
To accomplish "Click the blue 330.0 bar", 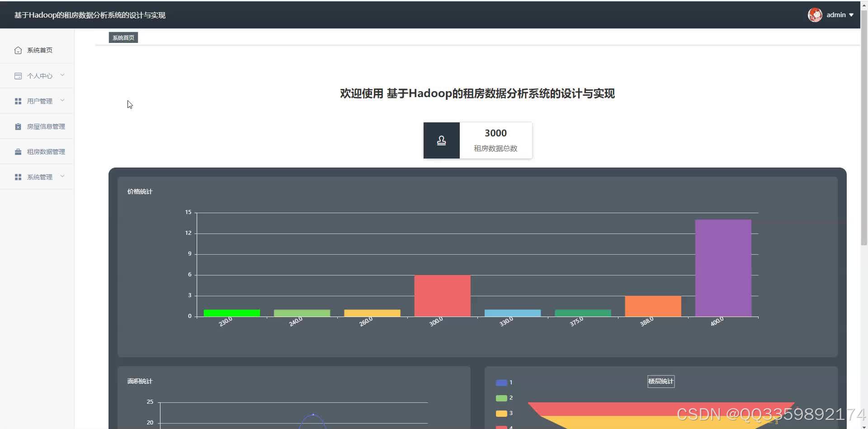I will 513,313.
